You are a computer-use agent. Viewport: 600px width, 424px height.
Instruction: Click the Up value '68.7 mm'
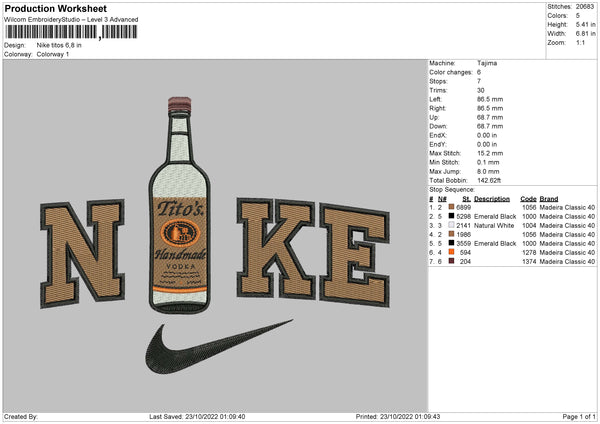[490, 117]
